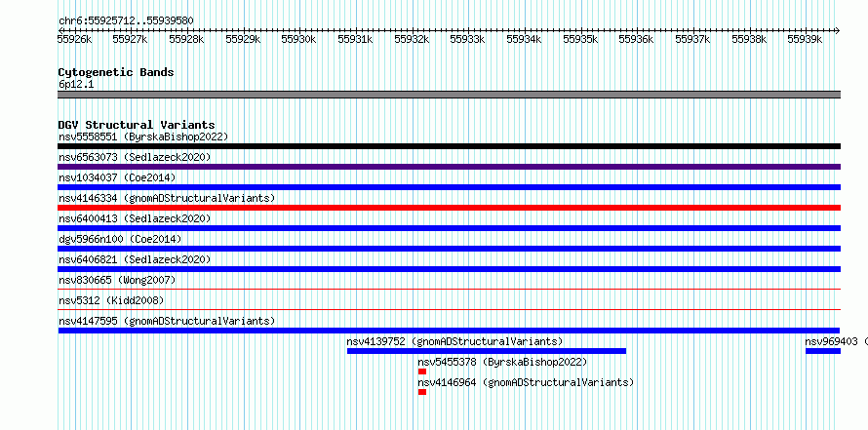Click the 55928k ruler tick label
Viewport: 868px width, 430px height.
[x=186, y=39]
